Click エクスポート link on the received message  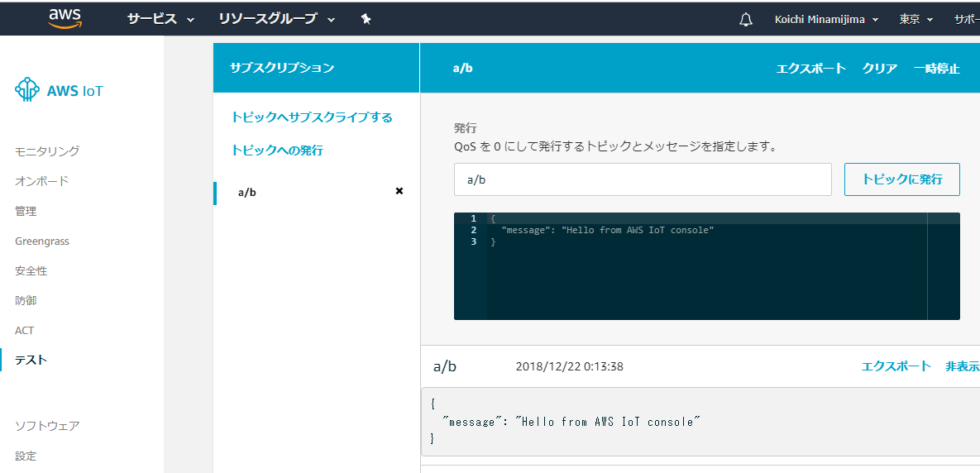[896, 366]
